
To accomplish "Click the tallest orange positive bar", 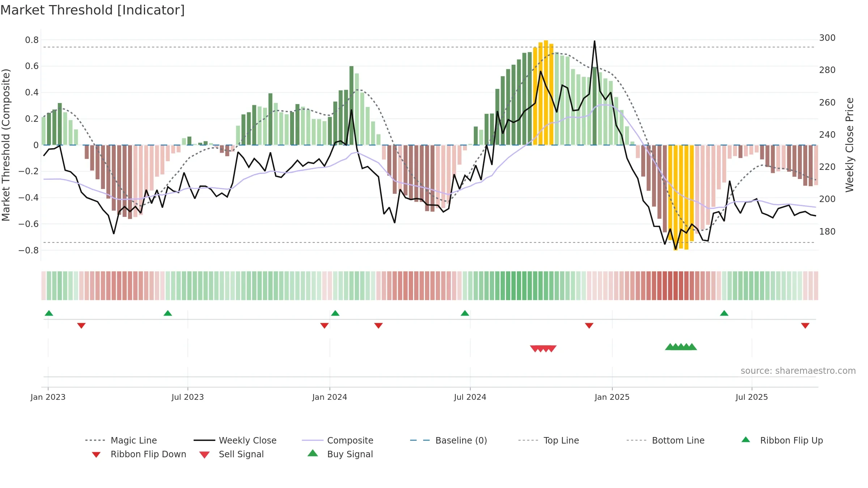I will point(546,93).
